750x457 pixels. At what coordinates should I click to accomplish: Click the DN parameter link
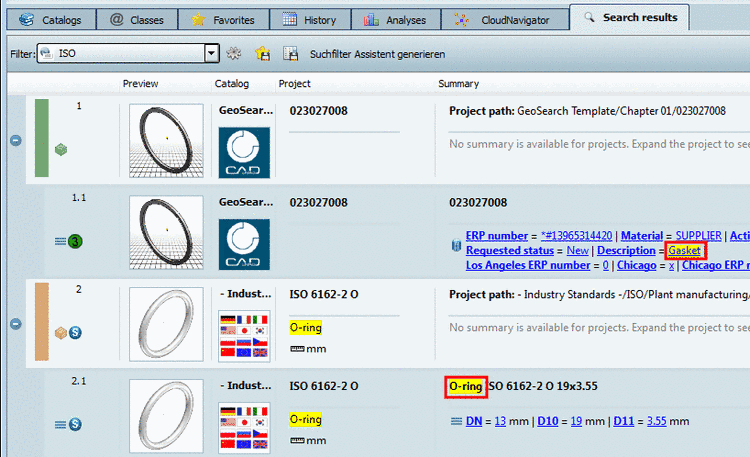click(x=474, y=421)
